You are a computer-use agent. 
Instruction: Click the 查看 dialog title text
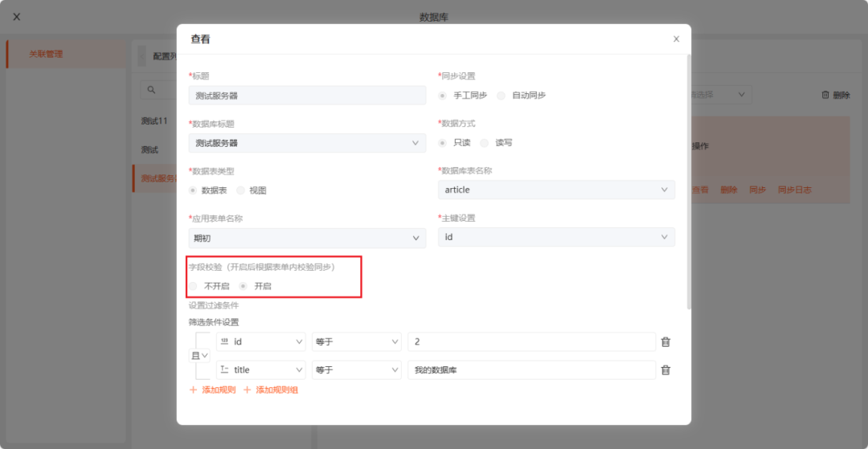pyautogui.click(x=200, y=39)
